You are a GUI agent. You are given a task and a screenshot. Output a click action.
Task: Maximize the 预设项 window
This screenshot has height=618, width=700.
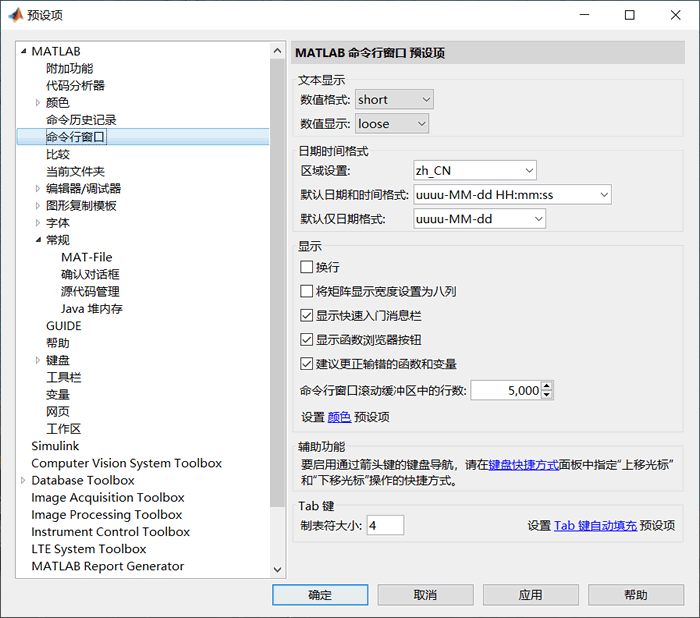point(629,15)
